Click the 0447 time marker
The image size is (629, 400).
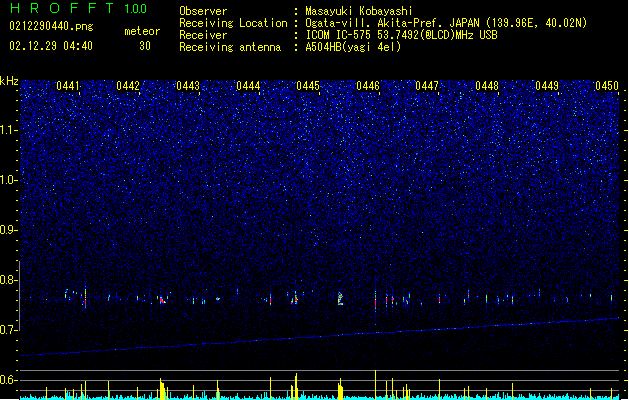click(x=427, y=86)
